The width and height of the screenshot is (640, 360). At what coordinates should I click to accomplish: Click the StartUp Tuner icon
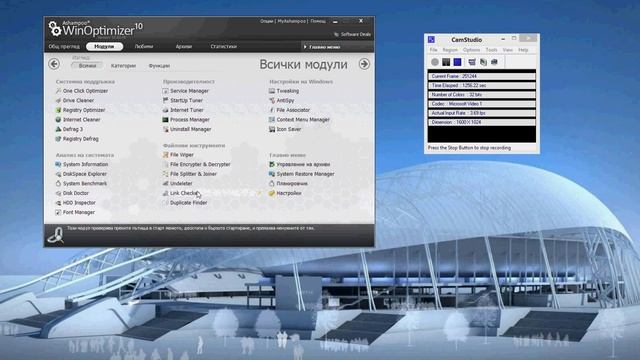coord(165,100)
